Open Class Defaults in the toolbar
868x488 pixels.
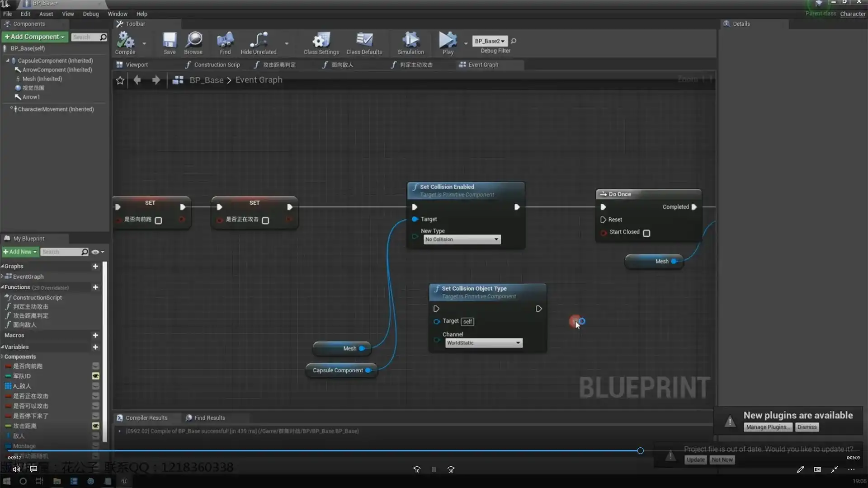[364, 41]
